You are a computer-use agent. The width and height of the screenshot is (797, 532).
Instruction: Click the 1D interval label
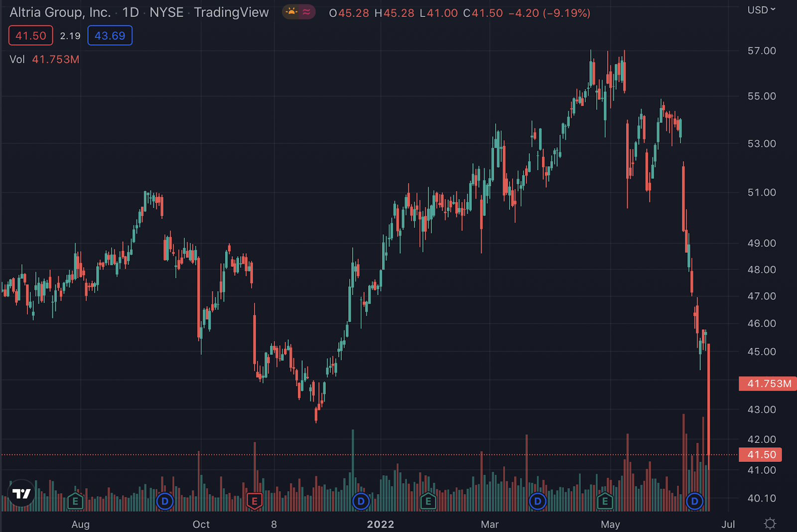click(x=131, y=12)
